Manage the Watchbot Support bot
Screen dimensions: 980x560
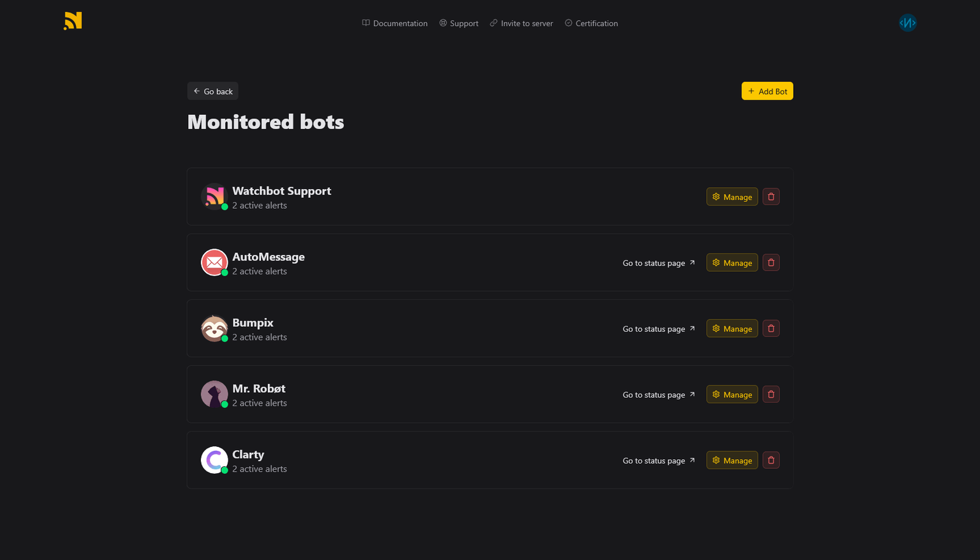pyautogui.click(x=732, y=197)
